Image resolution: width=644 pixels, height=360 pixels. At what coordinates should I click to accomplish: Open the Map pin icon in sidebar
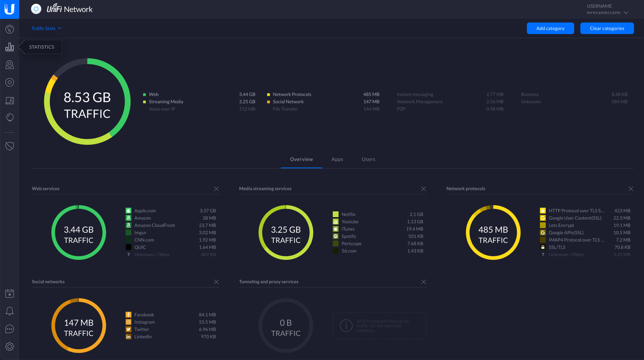pos(10,65)
